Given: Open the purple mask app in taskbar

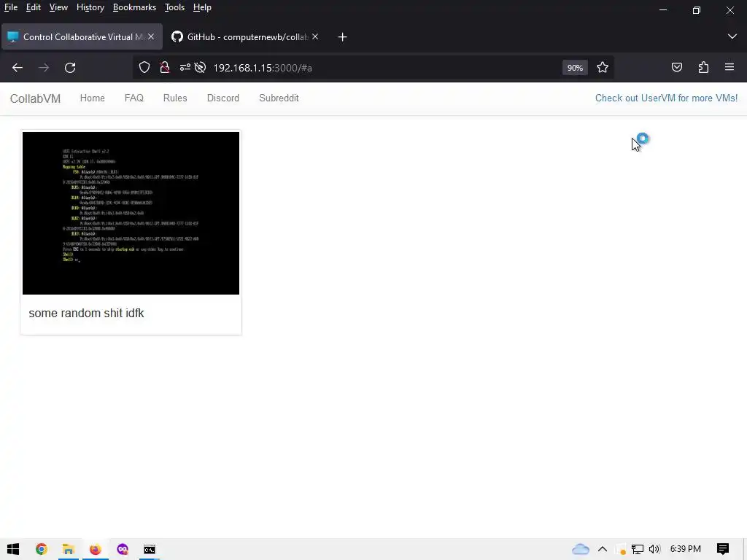Looking at the screenshot, I should click(123, 549).
